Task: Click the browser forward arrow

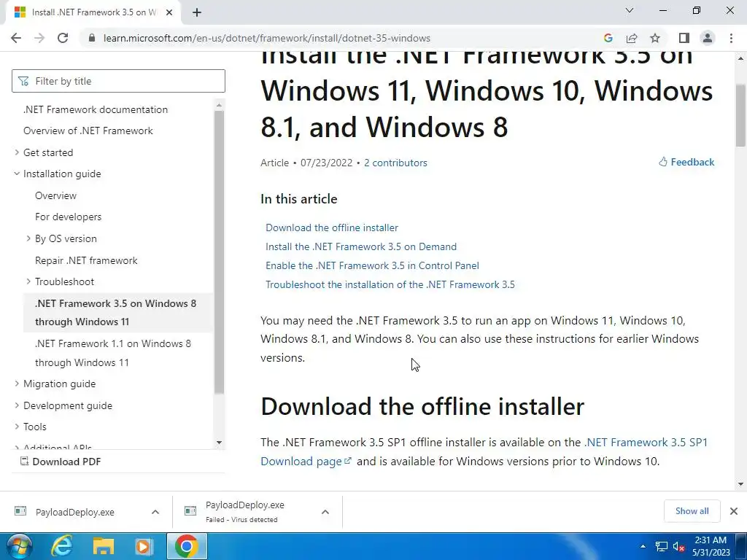Action: (x=39, y=38)
